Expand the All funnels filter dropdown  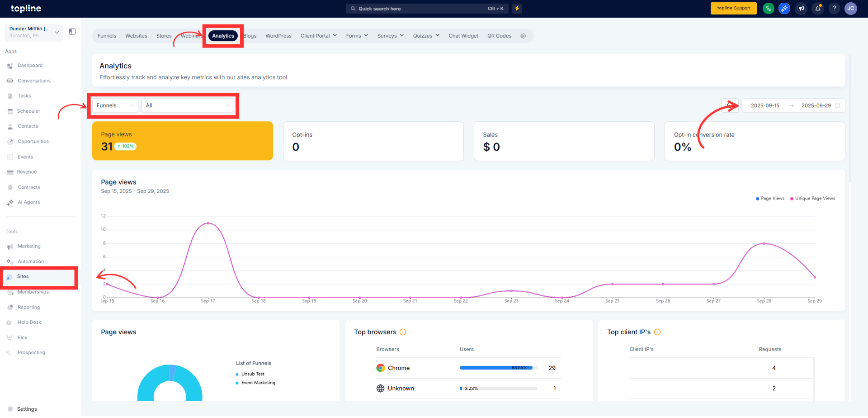188,106
